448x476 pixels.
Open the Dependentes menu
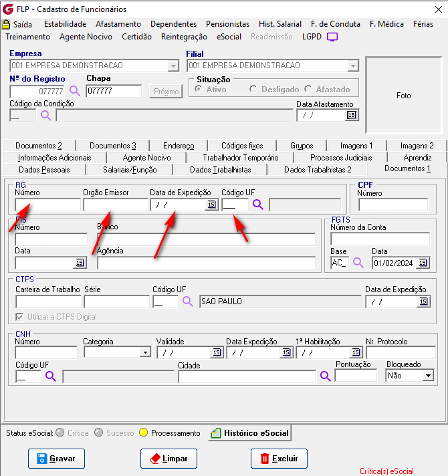coord(174,24)
